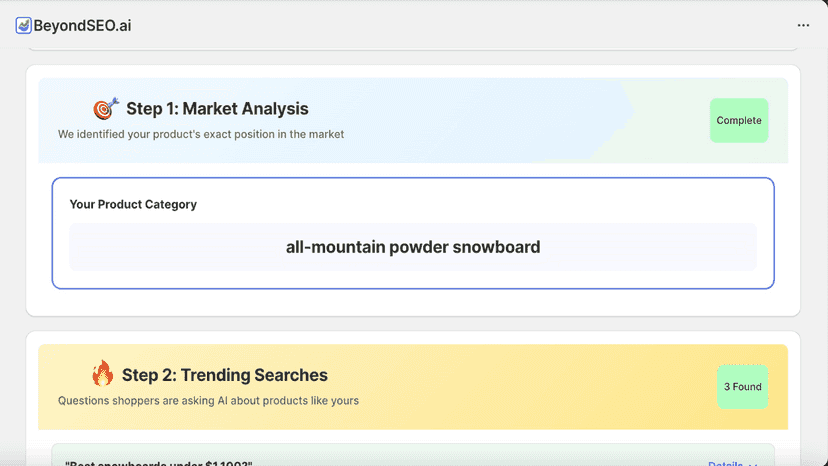Click Step 1: Market Analysis heading
Screen dimensions: 828x466
point(217,109)
